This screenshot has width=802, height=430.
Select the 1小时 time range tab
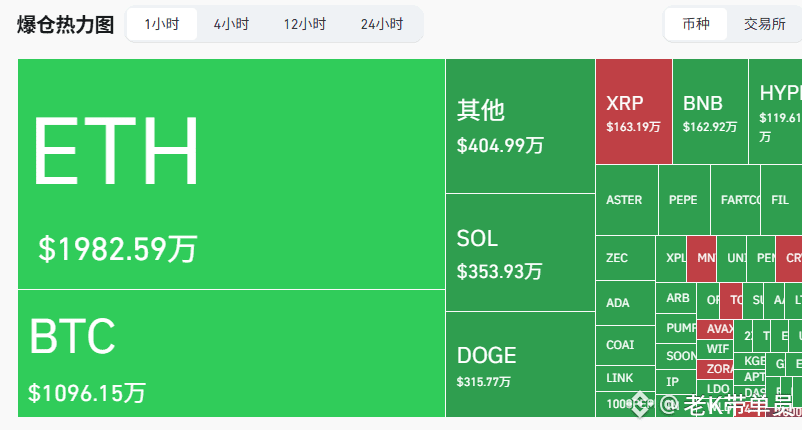pyautogui.click(x=162, y=24)
